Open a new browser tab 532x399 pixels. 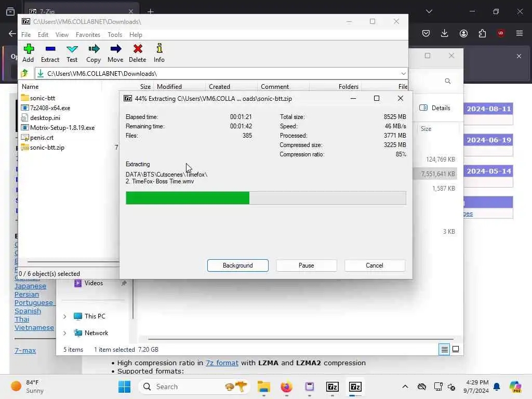[150, 11]
